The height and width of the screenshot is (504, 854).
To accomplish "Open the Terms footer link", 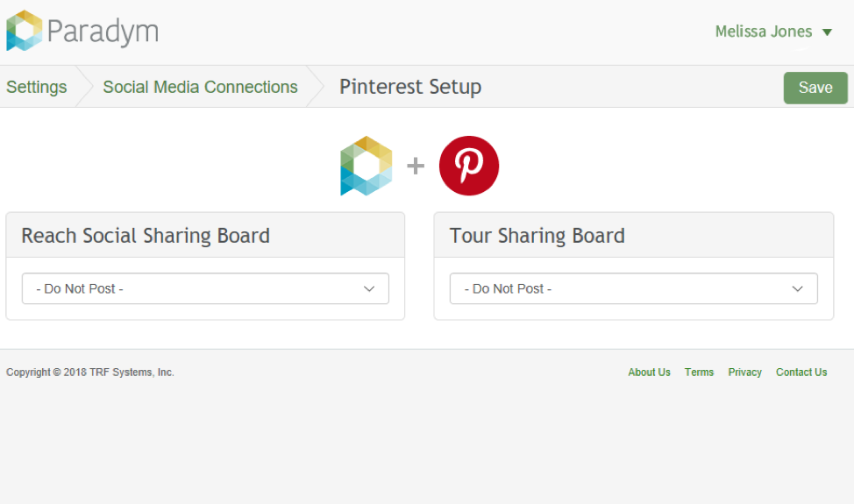I will pyautogui.click(x=699, y=373).
